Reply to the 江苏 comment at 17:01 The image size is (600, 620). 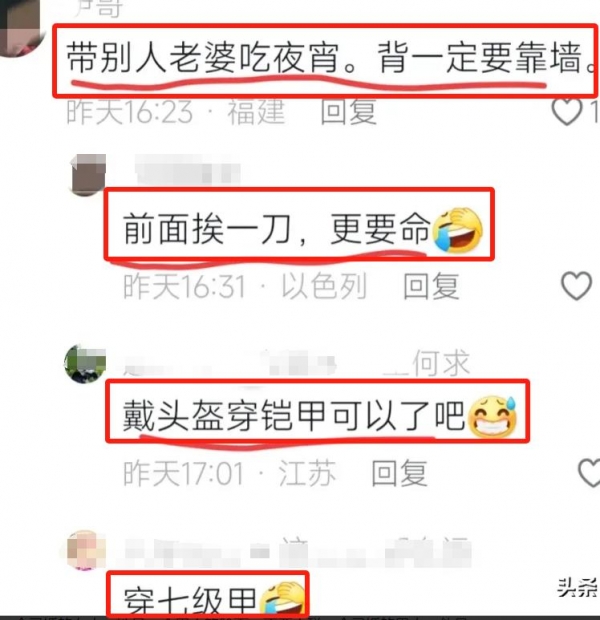click(x=399, y=473)
